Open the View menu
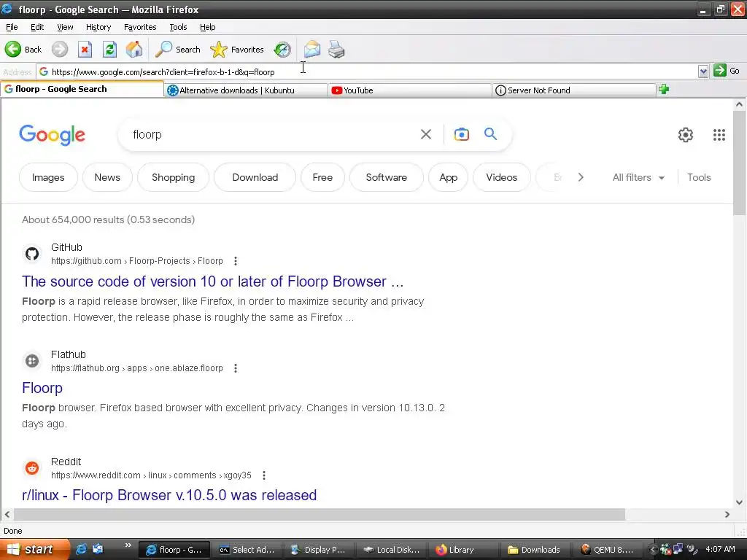Screen dimensions: 747x560 tap(65, 27)
